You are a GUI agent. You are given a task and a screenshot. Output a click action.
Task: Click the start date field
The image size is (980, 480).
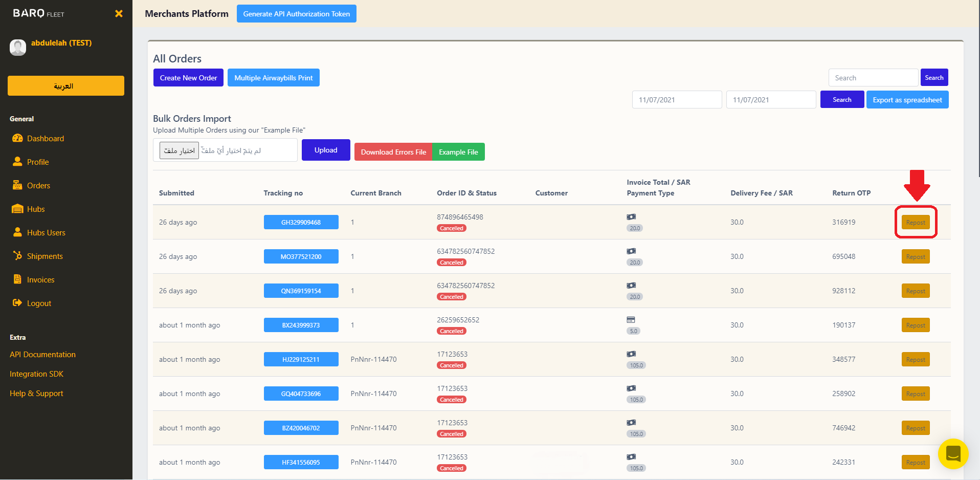(x=677, y=100)
